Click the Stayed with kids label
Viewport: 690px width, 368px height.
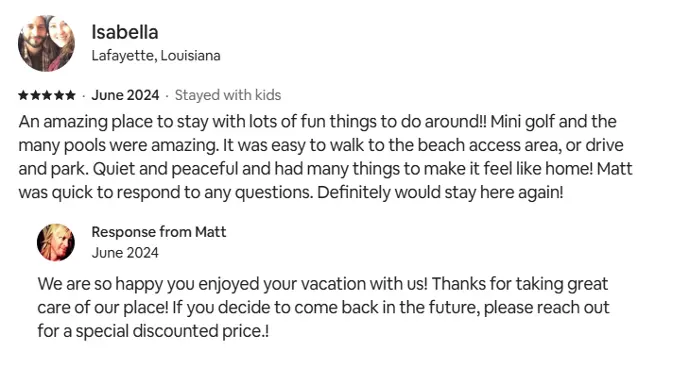click(x=228, y=95)
